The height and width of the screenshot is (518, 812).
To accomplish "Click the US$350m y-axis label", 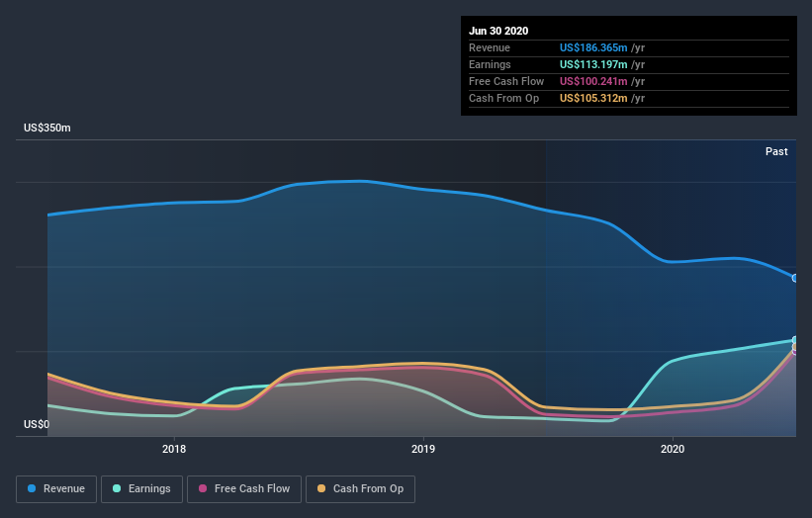I will click(47, 128).
